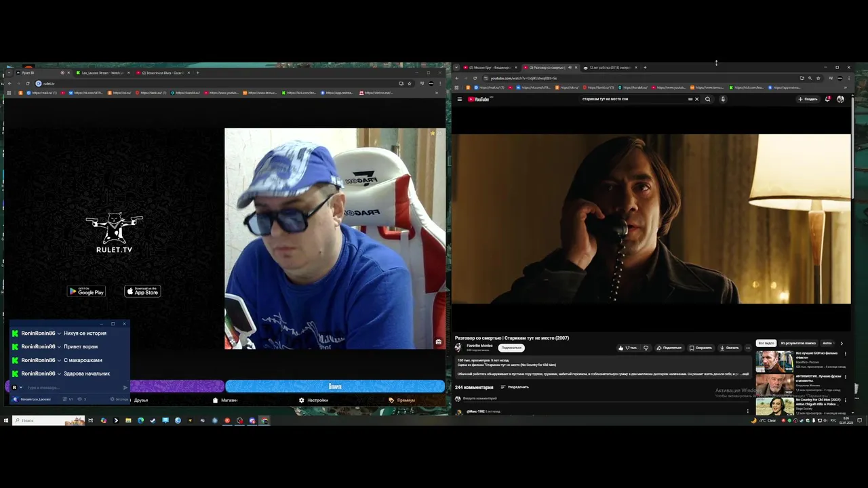
Task: Like the video with thumbs-up button
Action: (627, 348)
